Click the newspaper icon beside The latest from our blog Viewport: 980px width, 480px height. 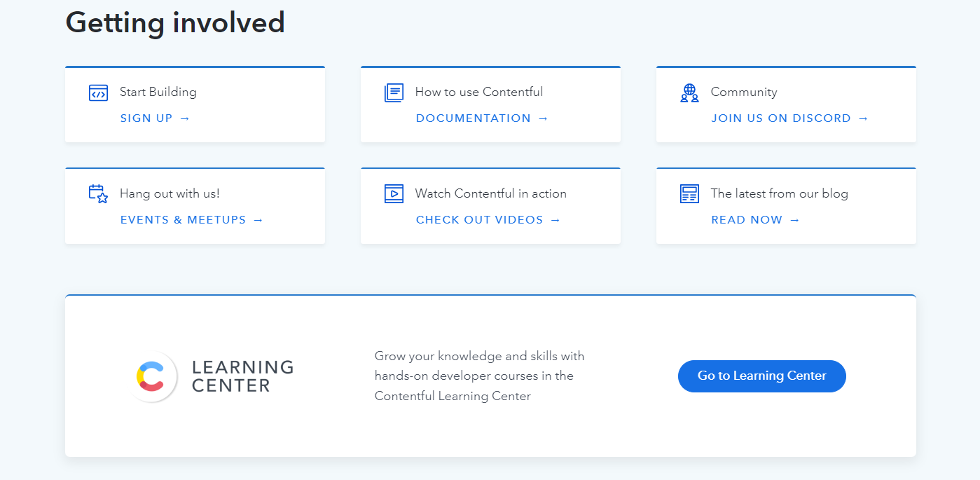tap(689, 194)
